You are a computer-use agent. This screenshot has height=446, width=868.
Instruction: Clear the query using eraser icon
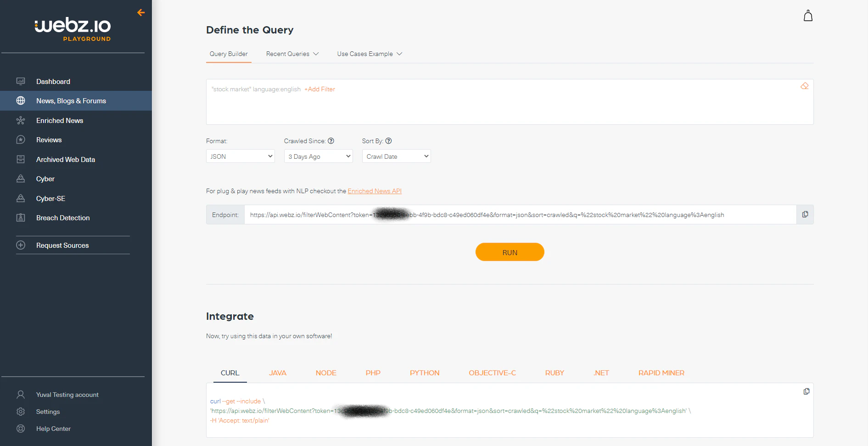tap(804, 85)
